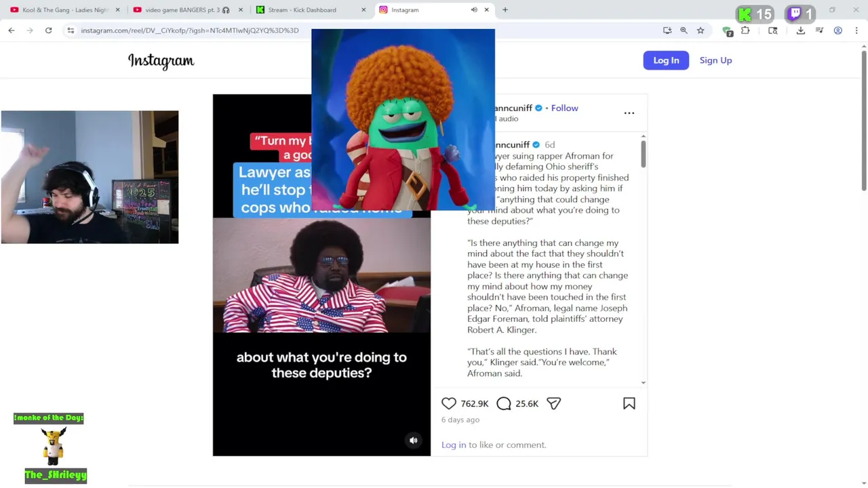The width and height of the screenshot is (868, 488).
Task: Open the green shield extension with badge 7
Action: tap(728, 31)
